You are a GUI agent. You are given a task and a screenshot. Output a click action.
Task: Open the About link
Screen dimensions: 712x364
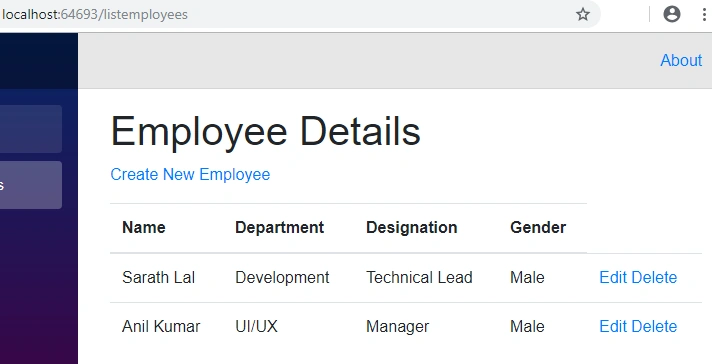point(681,60)
